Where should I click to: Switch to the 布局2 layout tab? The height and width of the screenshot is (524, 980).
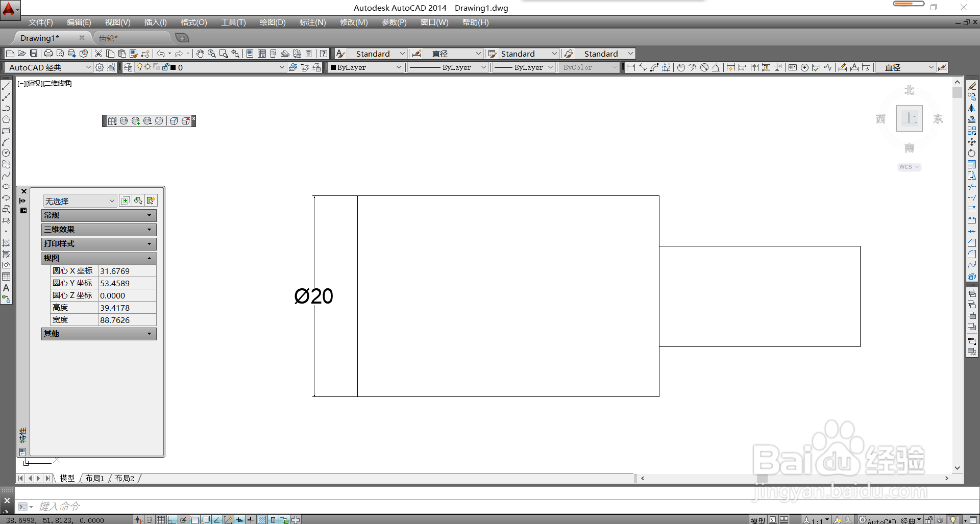[125, 478]
